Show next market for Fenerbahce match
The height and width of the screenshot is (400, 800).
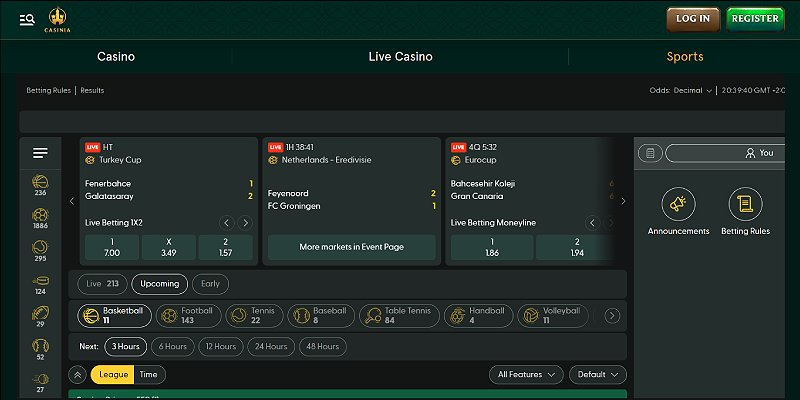point(245,223)
